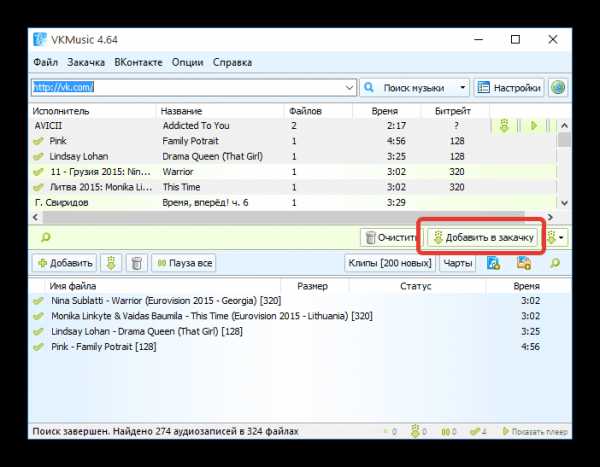600x467 pixels.
Task: Open Клипы [200 новых] button
Action: pyautogui.click(x=390, y=263)
